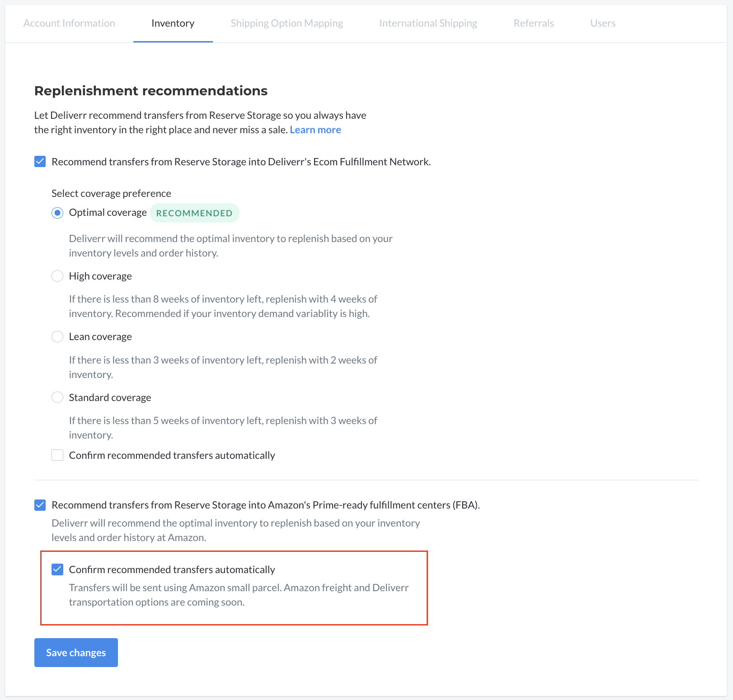The image size is (733, 700).
Task: Click 'less than 8 weeks' High coverage description
Action: tap(223, 307)
